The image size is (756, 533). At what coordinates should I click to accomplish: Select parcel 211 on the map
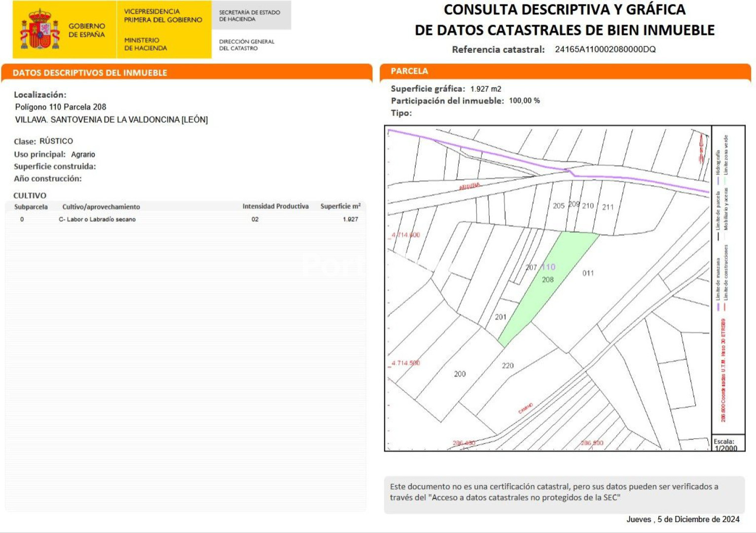point(608,207)
